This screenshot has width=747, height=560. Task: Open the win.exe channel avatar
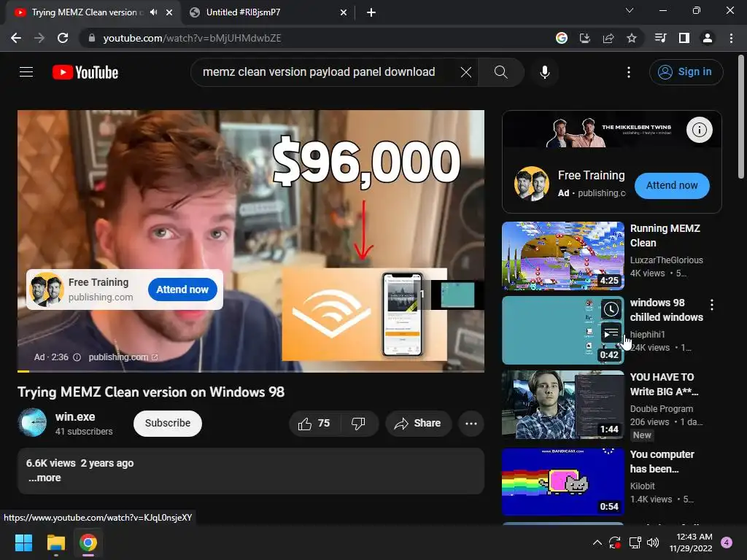point(32,423)
